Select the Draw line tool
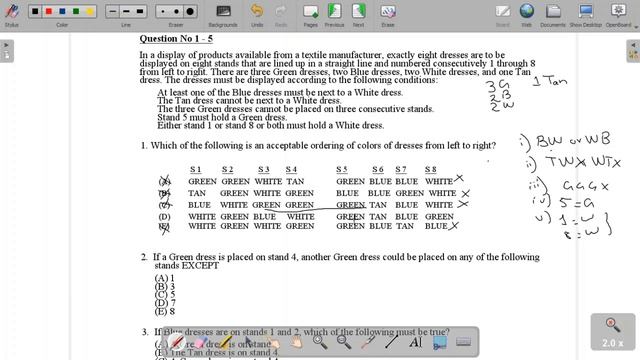 tap(392, 342)
